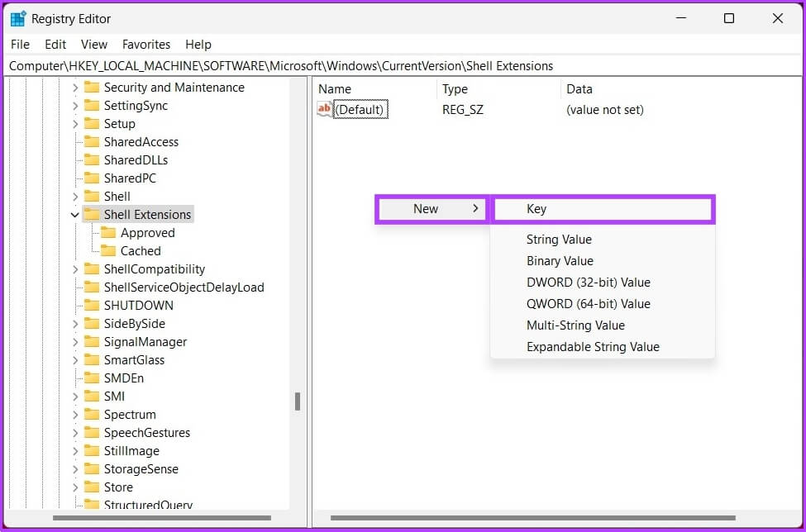Choose Binary Value from the submenu
The width and height of the screenshot is (806, 532).
[603, 261]
